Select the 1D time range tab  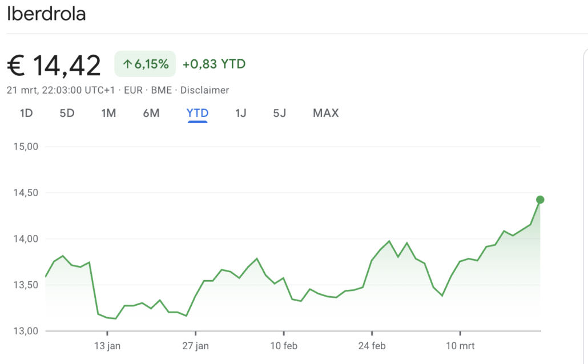coord(26,113)
